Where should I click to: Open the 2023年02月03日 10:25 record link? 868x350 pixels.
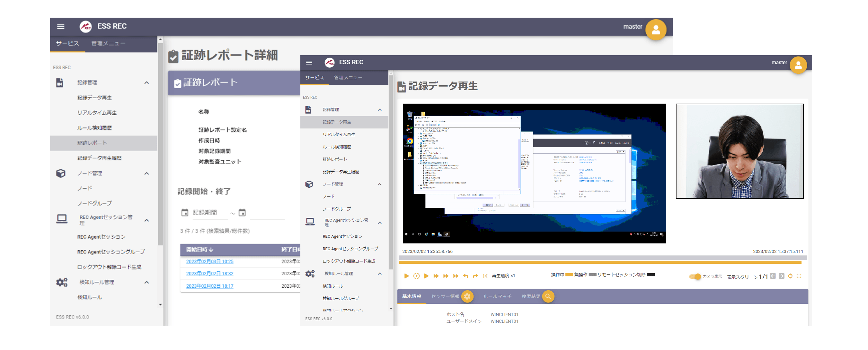point(209,261)
